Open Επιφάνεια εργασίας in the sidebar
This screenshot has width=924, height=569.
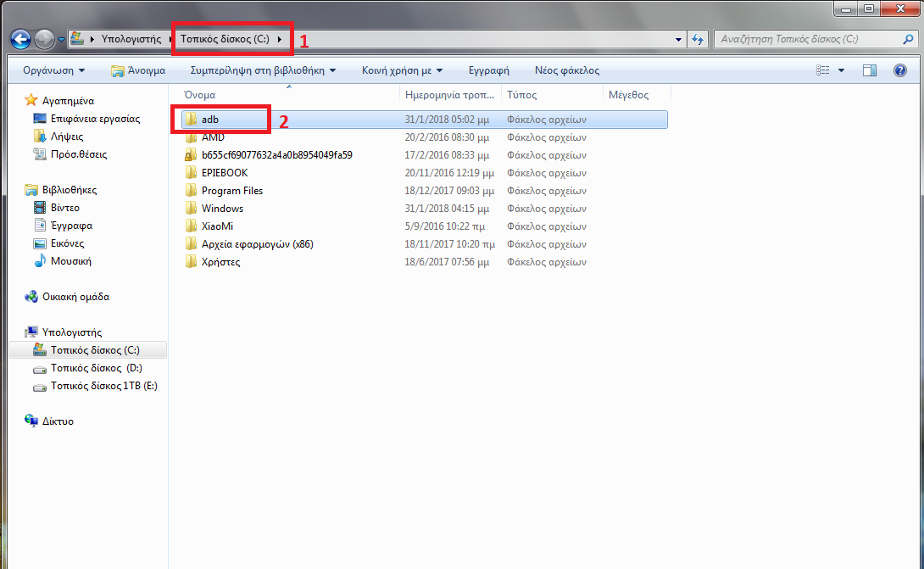pyautogui.click(x=96, y=119)
